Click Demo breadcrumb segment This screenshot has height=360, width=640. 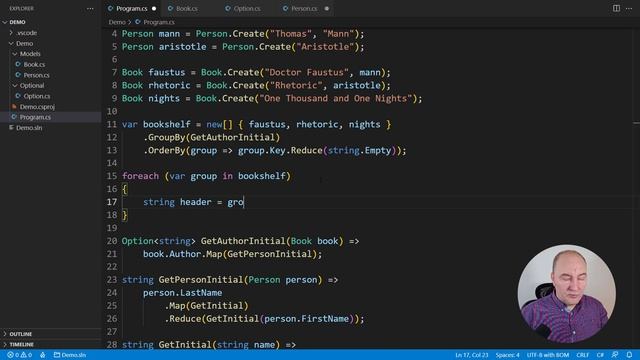click(x=117, y=22)
